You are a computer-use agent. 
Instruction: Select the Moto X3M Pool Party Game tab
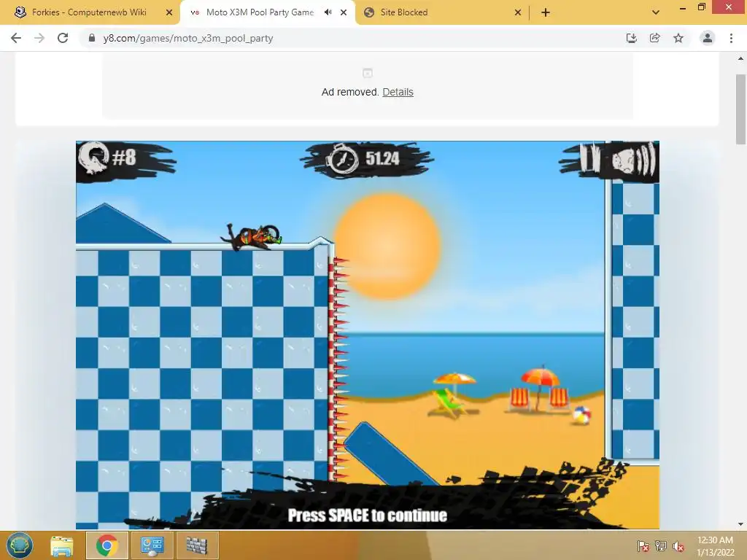point(260,12)
